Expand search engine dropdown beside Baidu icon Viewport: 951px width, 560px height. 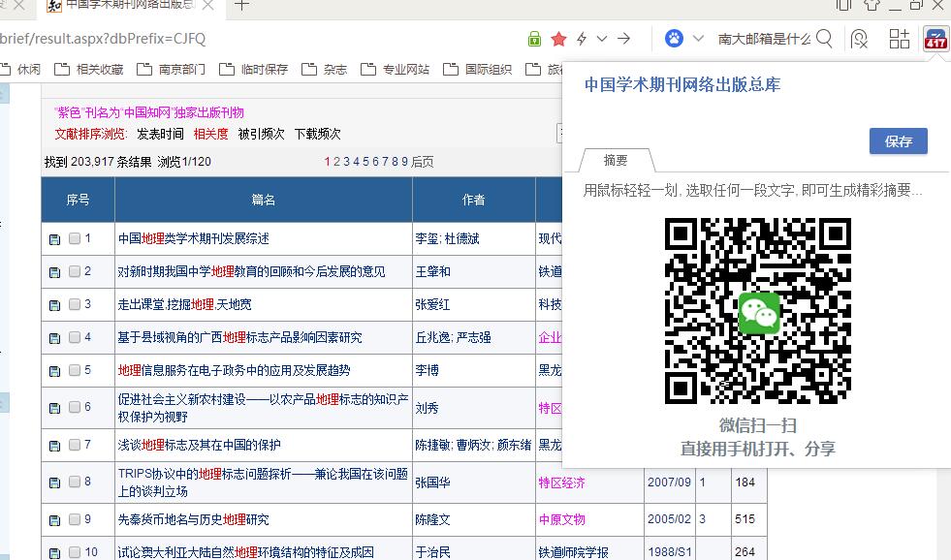[698, 39]
